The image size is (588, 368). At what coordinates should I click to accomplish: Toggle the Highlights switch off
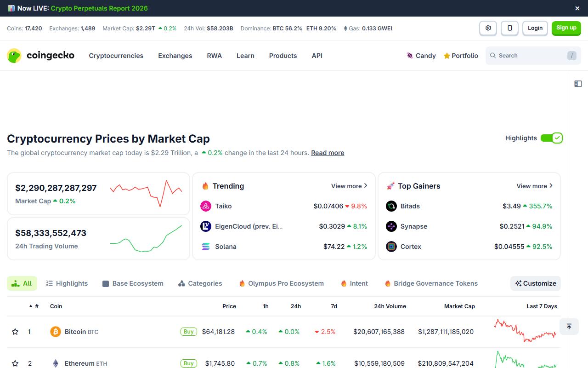click(552, 138)
